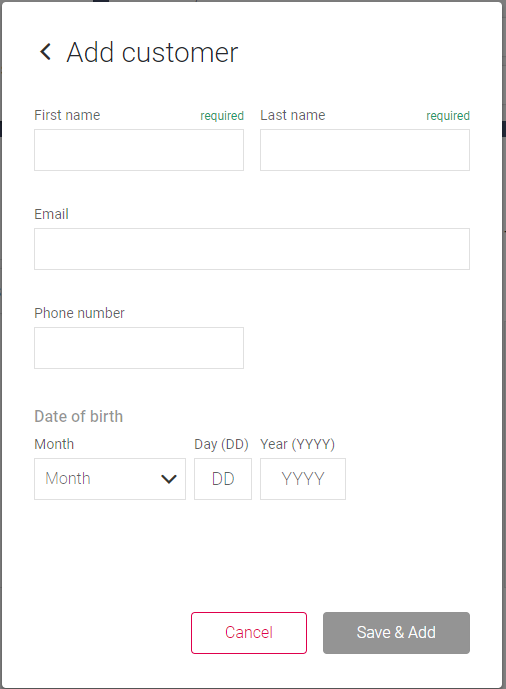The height and width of the screenshot is (689, 506).
Task: Select the Email text box
Action: [252, 249]
